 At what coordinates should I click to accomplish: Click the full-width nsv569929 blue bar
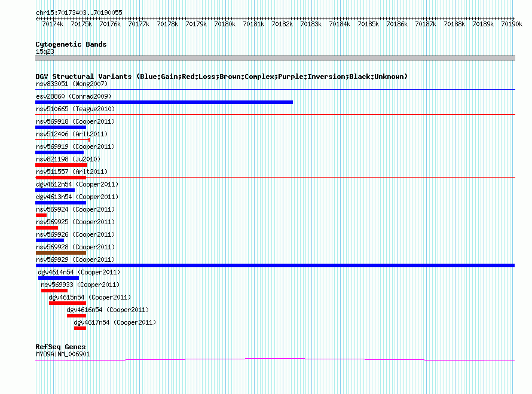point(275,265)
